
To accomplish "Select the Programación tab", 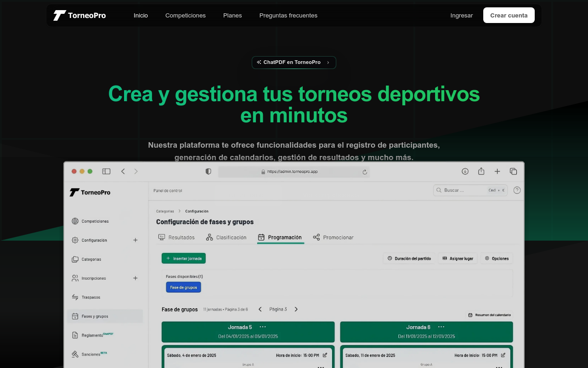I will (280, 237).
